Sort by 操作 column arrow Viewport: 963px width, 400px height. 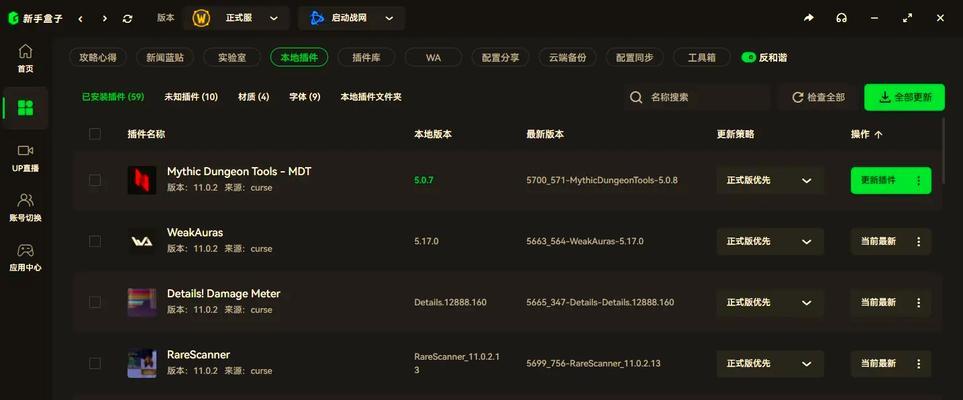878,134
